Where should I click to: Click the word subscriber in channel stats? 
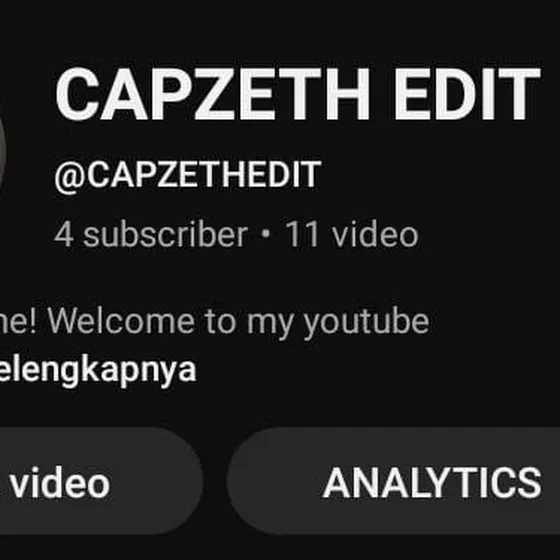tap(165, 235)
